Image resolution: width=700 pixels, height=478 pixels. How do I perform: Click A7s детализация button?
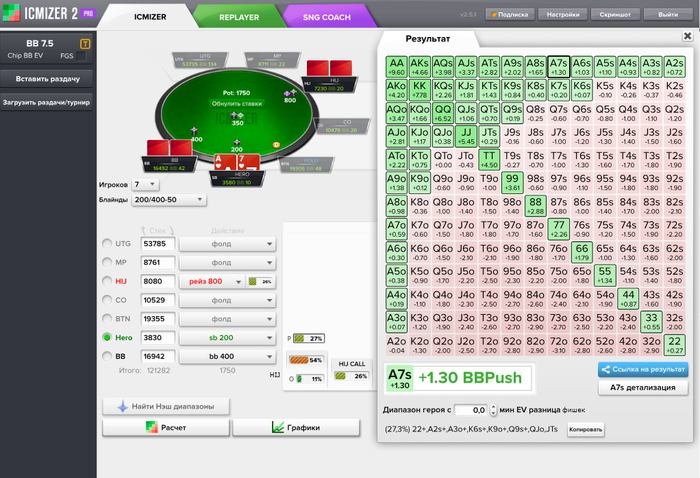click(643, 387)
